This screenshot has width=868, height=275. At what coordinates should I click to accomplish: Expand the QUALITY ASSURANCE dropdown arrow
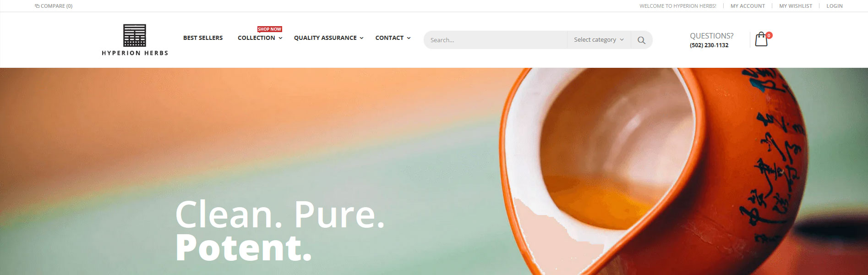[x=361, y=38]
